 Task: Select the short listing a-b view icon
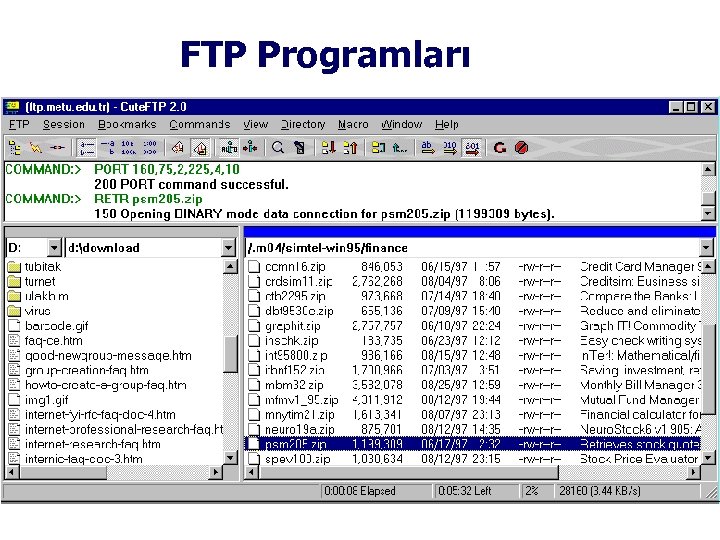(108, 148)
